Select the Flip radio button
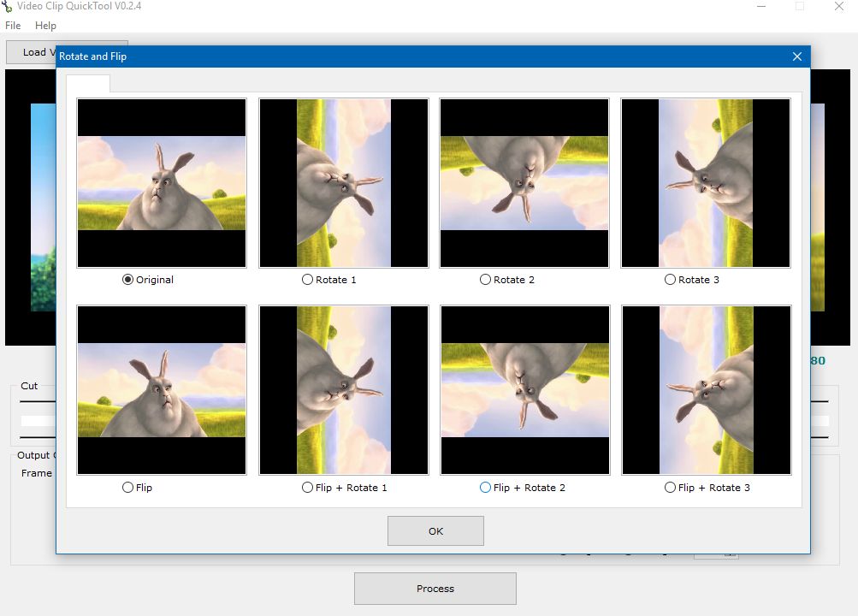The width and height of the screenshot is (858, 616). coord(138,487)
